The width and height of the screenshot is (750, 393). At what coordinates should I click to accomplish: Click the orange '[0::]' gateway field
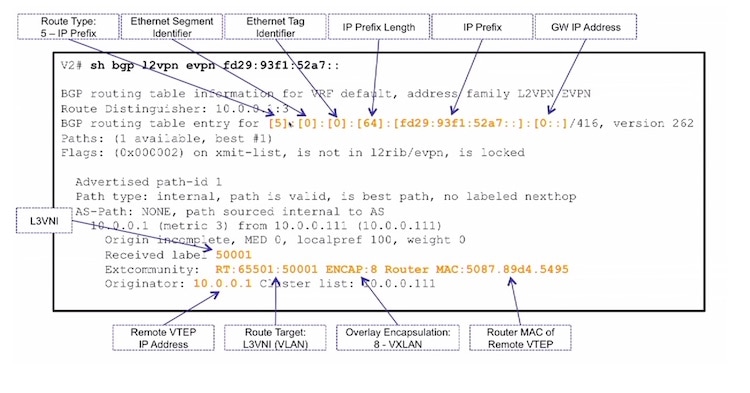click(x=550, y=123)
